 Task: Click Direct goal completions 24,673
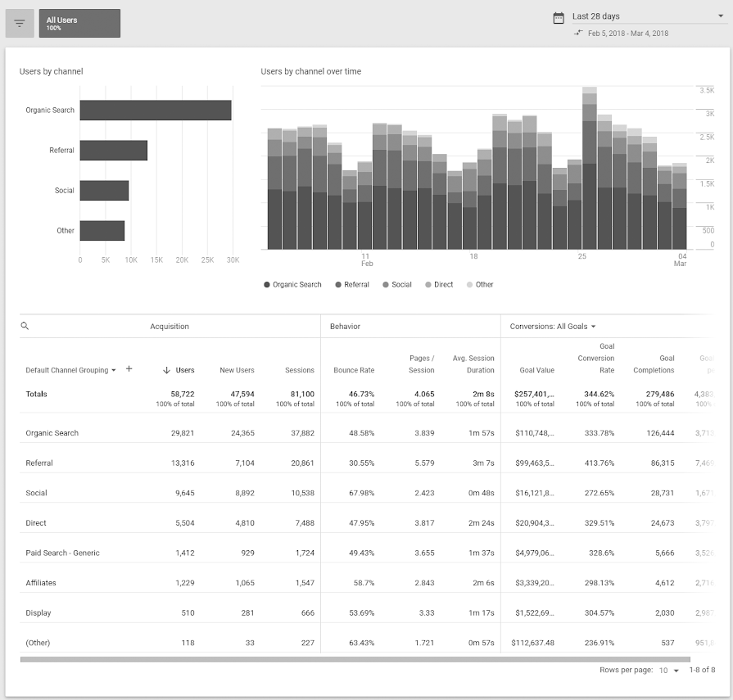[663, 523]
